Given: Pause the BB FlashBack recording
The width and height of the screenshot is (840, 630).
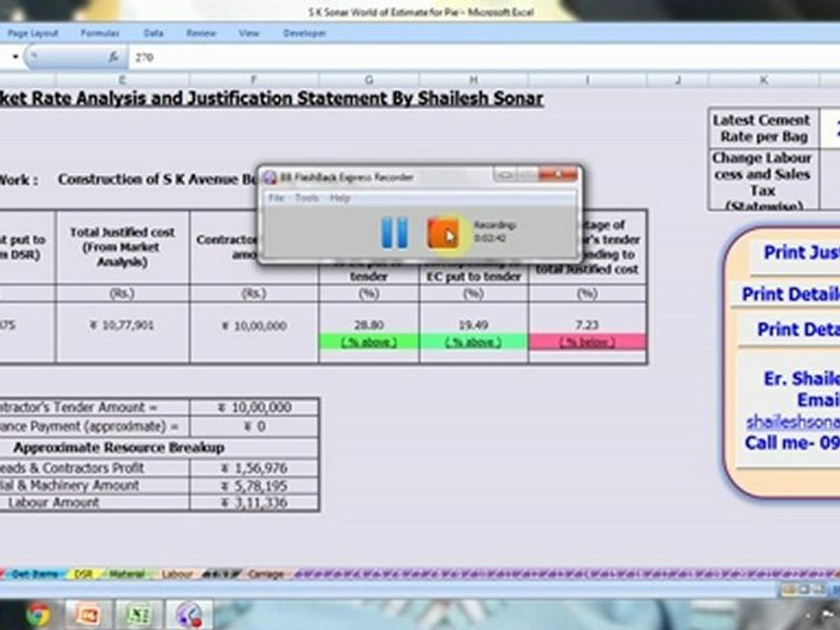Looking at the screenshot, I should click(x=395, y=233).
